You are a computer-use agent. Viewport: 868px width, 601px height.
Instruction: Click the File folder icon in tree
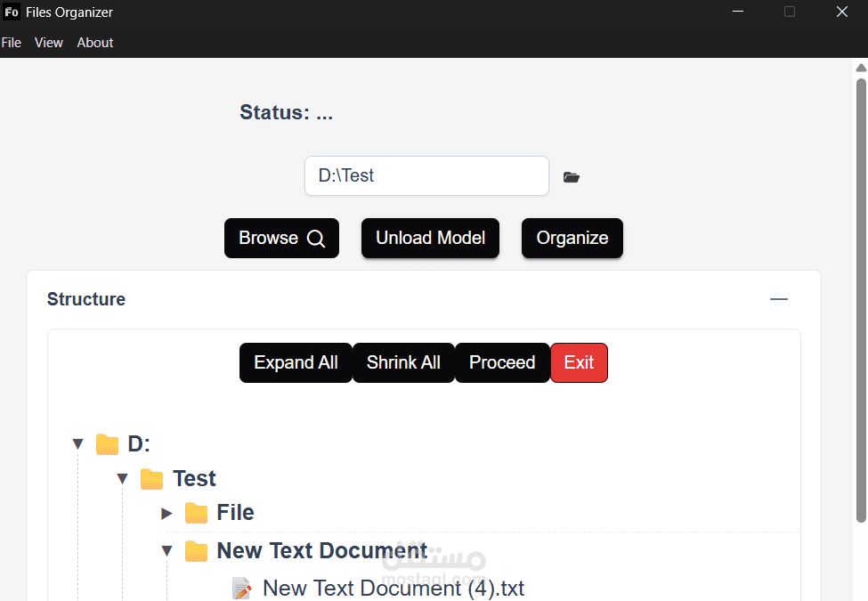pos(196,513)
